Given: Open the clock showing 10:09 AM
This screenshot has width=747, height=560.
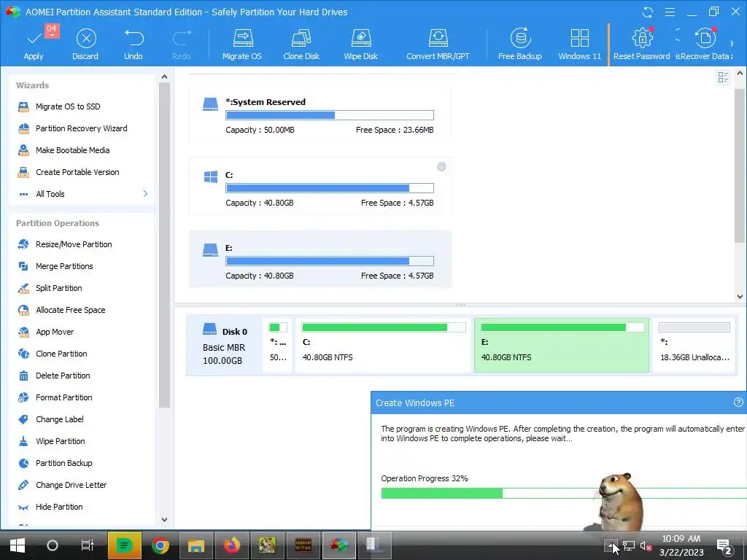Looking at the screenshot, I should [681, 545].
